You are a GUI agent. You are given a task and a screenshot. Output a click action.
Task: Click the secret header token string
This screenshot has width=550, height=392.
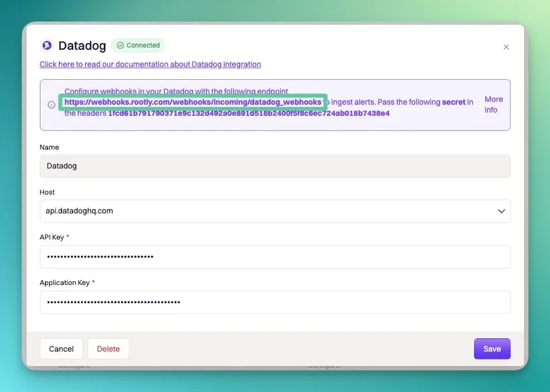tap(248, 113)
